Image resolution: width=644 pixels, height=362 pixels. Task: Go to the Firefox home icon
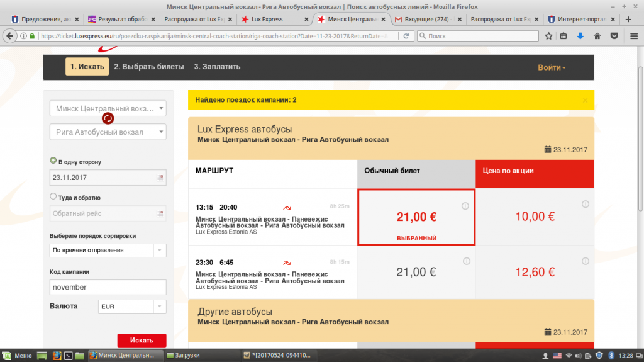point(597,36)
